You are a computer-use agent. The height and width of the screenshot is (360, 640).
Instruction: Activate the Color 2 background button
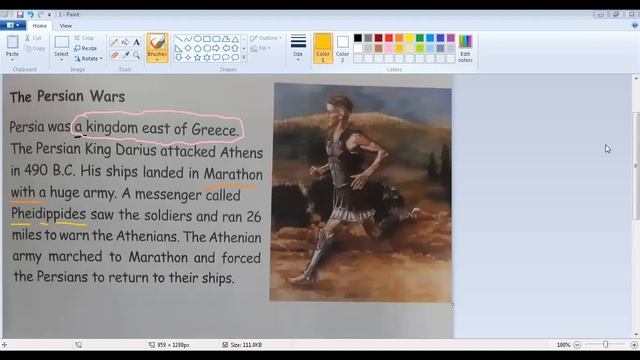(x=342, y=48)
